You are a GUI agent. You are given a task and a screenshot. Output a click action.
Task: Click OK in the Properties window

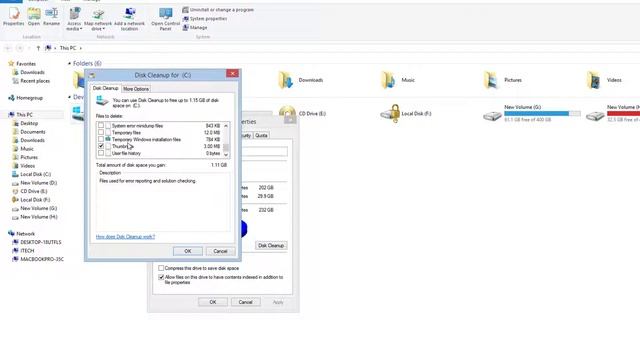click(x=213, y=302)
